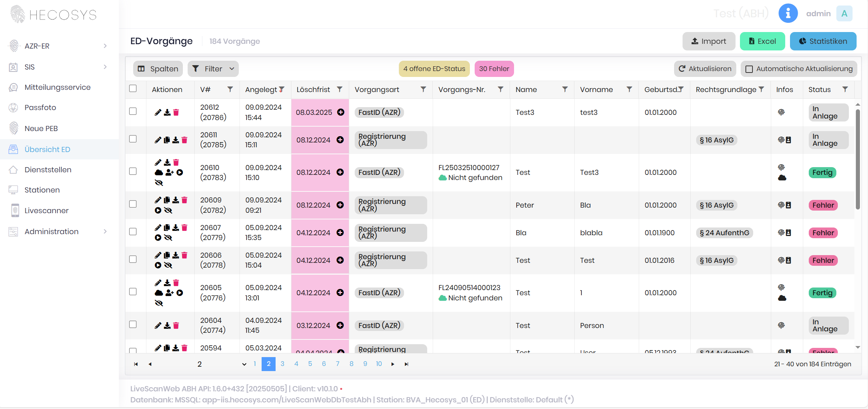
Task: Click the add-user icon in row 20605 actions
Action: coord(169,293)
